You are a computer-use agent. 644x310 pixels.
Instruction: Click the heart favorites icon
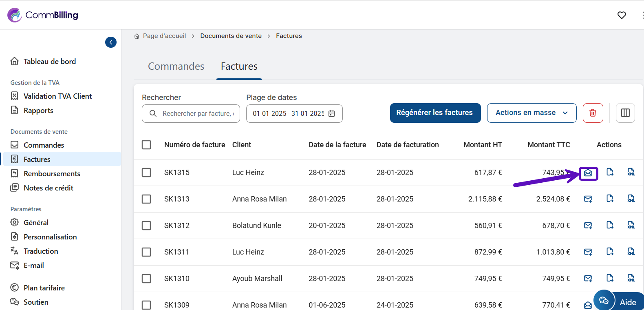(622, 15)
